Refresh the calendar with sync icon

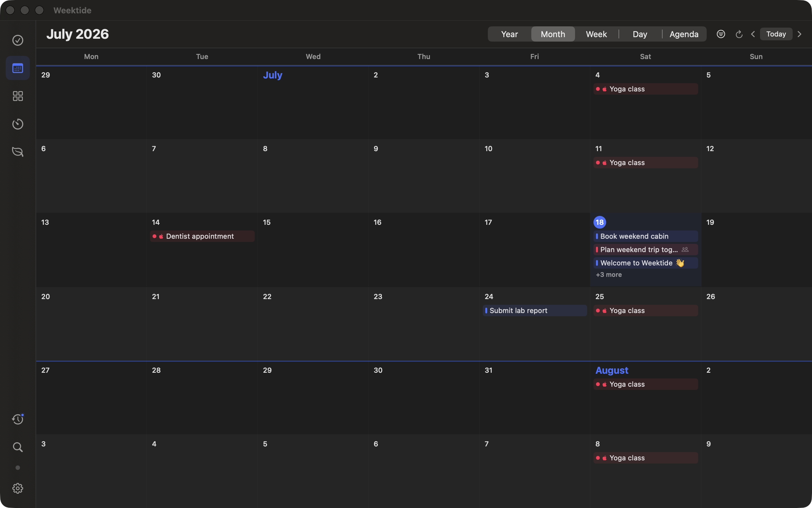[739, 34]
